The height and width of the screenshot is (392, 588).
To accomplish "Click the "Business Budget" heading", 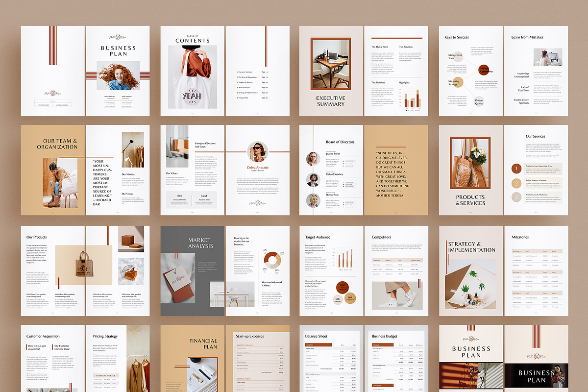I will click(x=385, y=336).
